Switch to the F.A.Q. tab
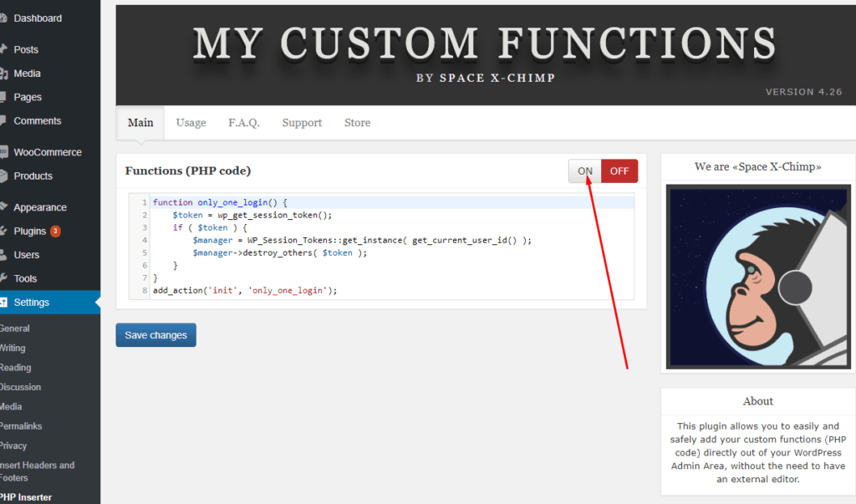Viewport: 856px width, 504px height. click(244, 123)
